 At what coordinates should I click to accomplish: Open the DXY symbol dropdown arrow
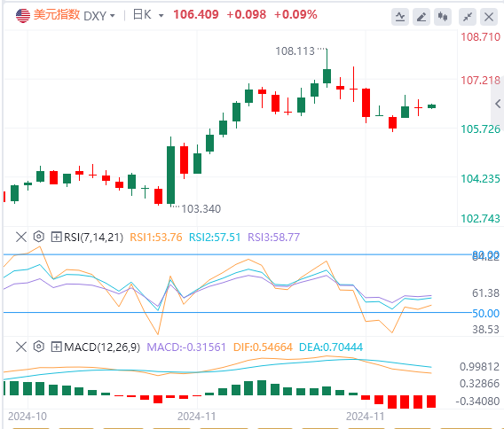coord(112,15)
